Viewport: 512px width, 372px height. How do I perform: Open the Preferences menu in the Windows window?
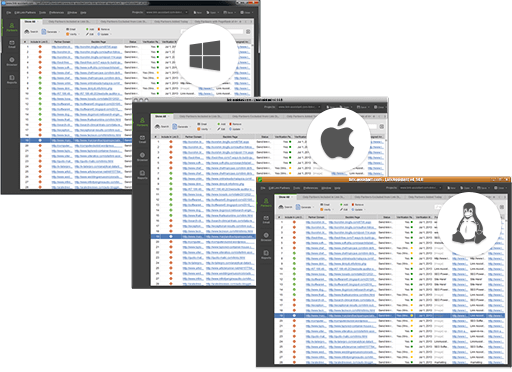pyautogui.click(x=57, y=12)
